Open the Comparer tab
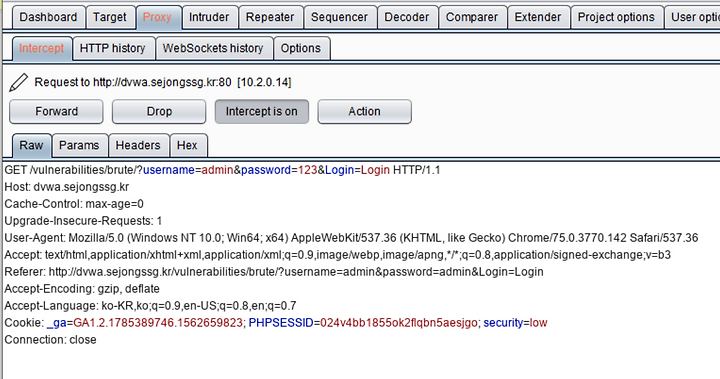Image resolution: width=720 pixels, height=379 pixels. click(x=472, y=17)
